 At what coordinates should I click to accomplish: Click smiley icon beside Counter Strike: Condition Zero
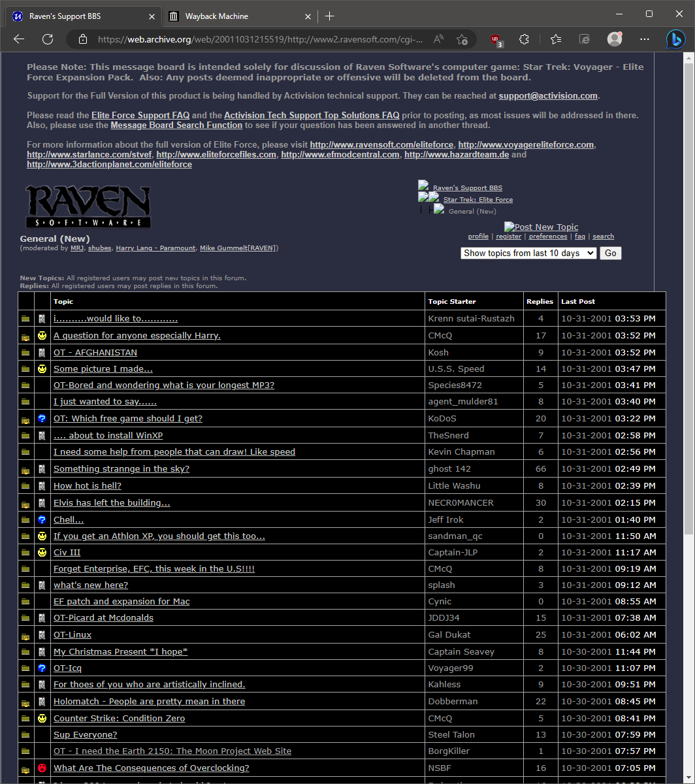[x=42, y=719]
